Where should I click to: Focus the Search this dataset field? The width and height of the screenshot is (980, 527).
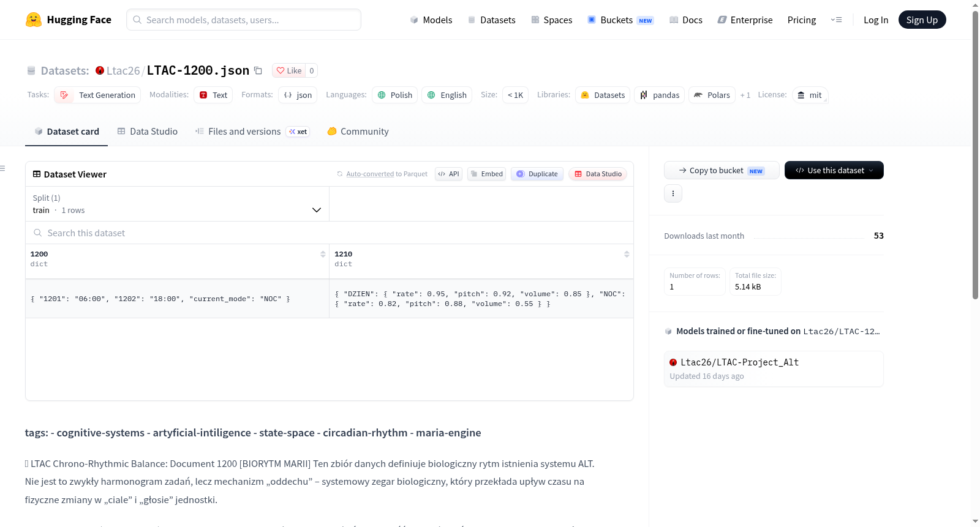[x=330, y=233]
